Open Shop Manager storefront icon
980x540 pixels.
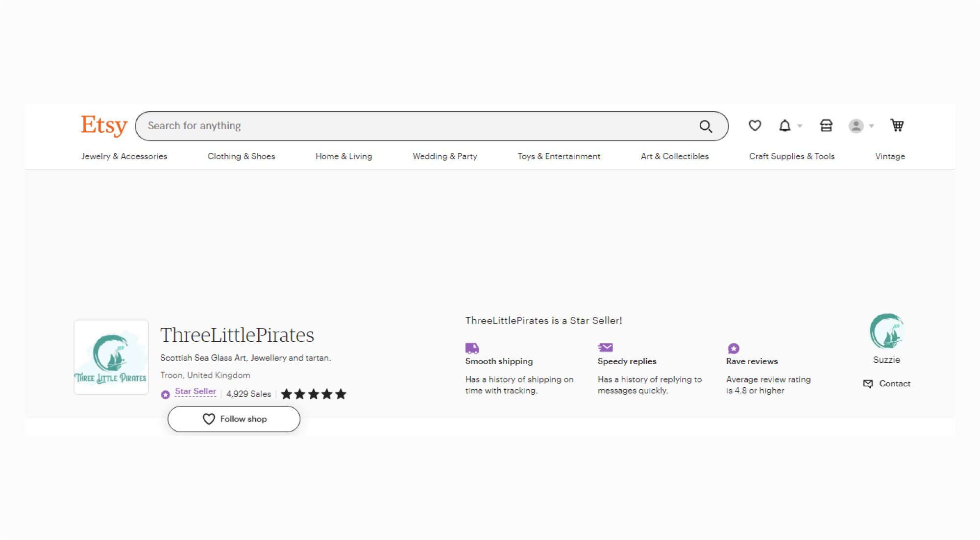(x=826, y=126)
